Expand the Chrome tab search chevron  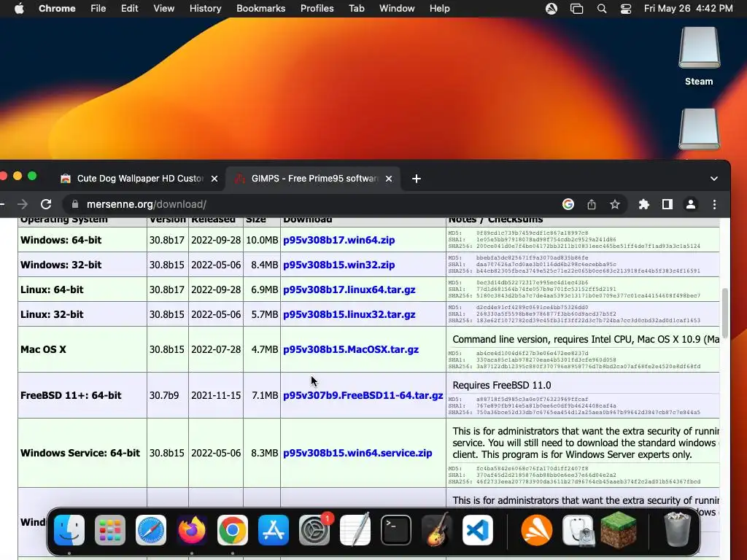click(713, 179)
